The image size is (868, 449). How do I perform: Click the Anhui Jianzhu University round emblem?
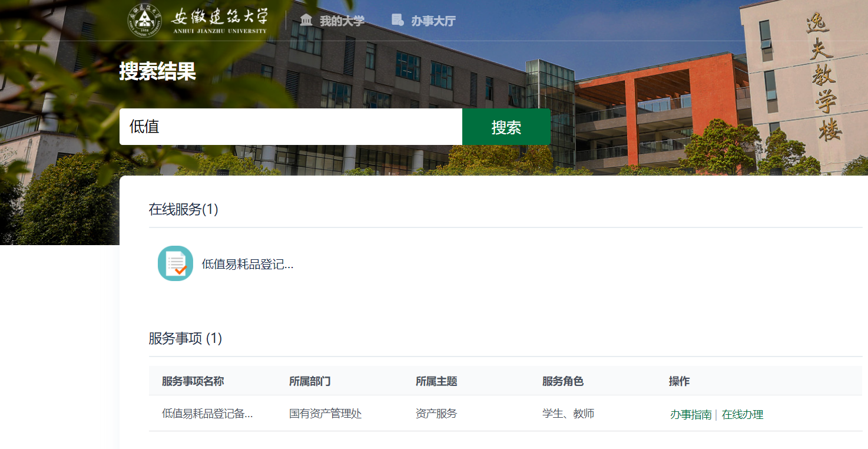pyautogui.click(x=144, y=19)
